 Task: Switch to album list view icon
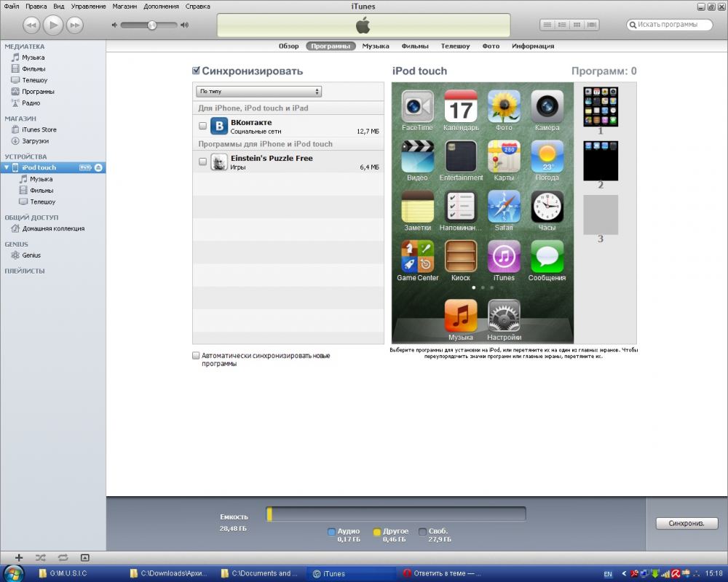[562, 25]
